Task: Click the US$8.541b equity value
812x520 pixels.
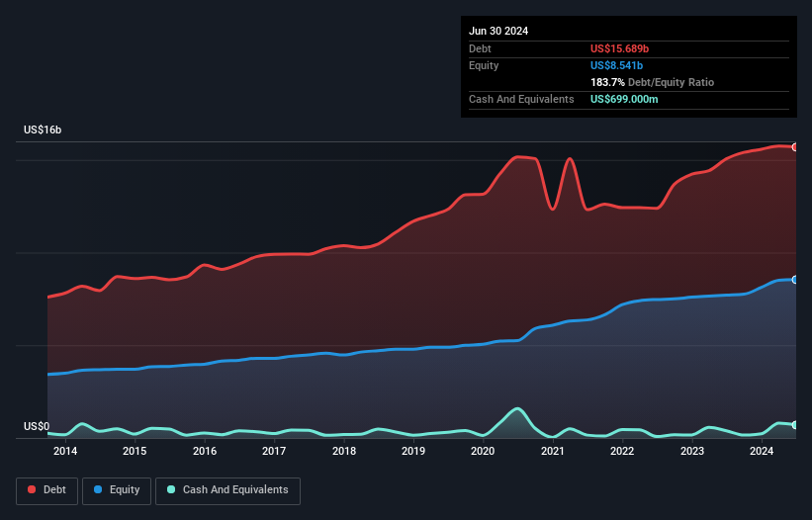Action: point(616,65)
